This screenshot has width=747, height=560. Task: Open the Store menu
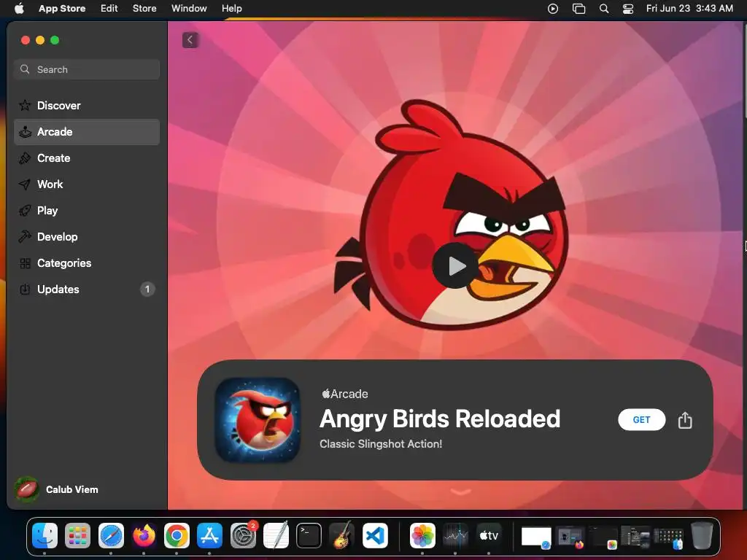(x=144, y=9)
